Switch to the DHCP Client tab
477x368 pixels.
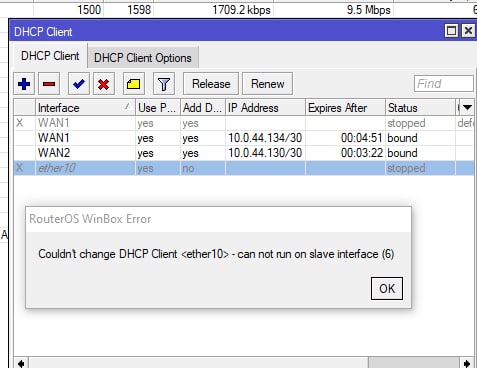[50, 56]
